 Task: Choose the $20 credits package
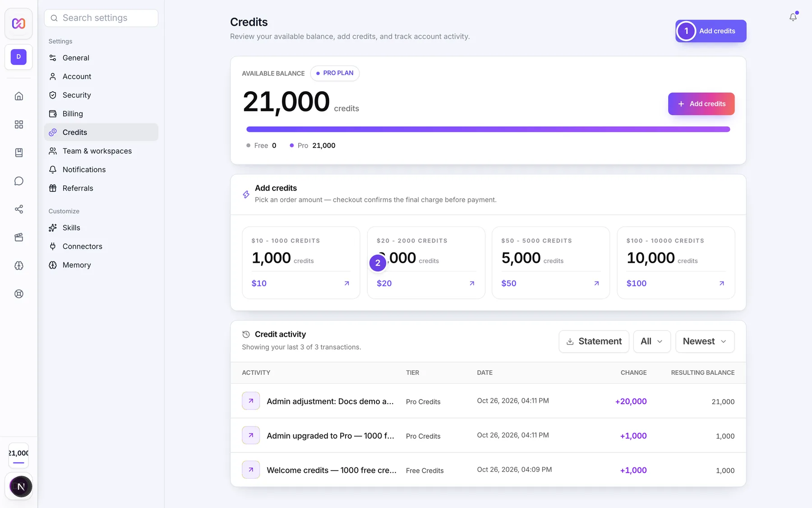pos(426,262)
